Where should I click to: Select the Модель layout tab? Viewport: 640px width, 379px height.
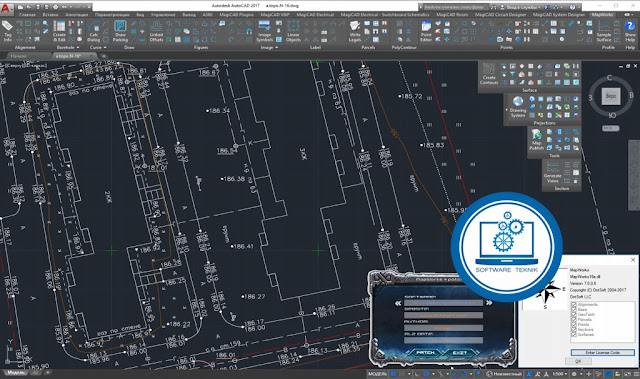point(16,372)
